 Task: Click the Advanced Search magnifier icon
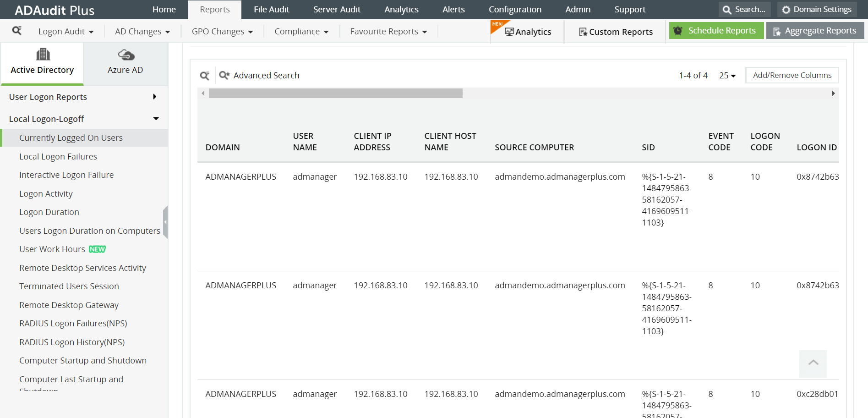point(224,75)
